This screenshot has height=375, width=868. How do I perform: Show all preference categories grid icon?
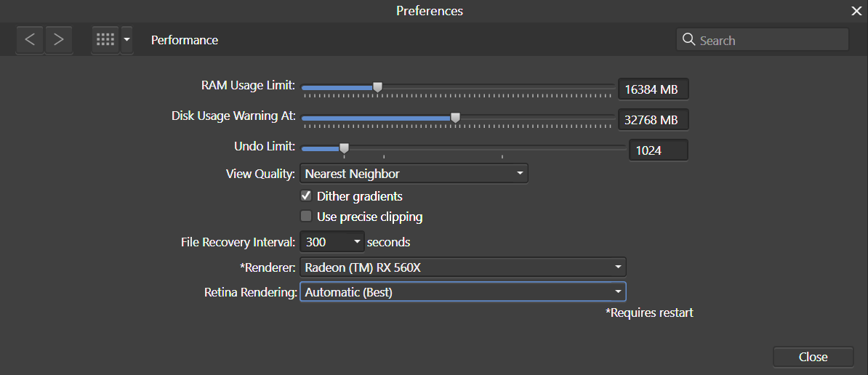coord(105,40)
